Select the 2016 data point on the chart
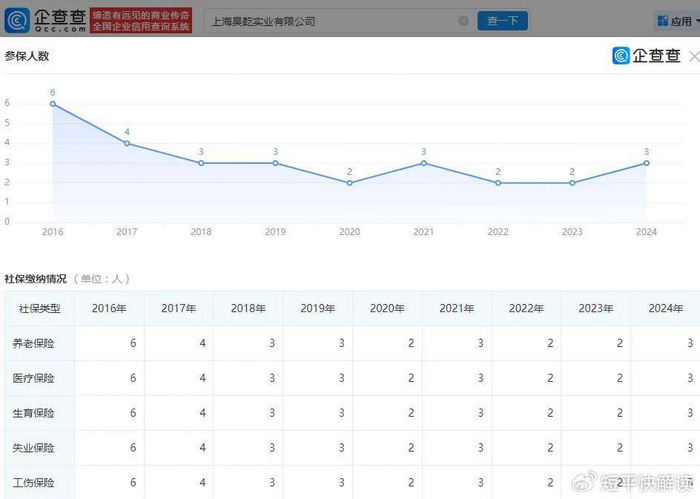Image resolution: width=700 pixels, height=499 pixels. [52, 104]
